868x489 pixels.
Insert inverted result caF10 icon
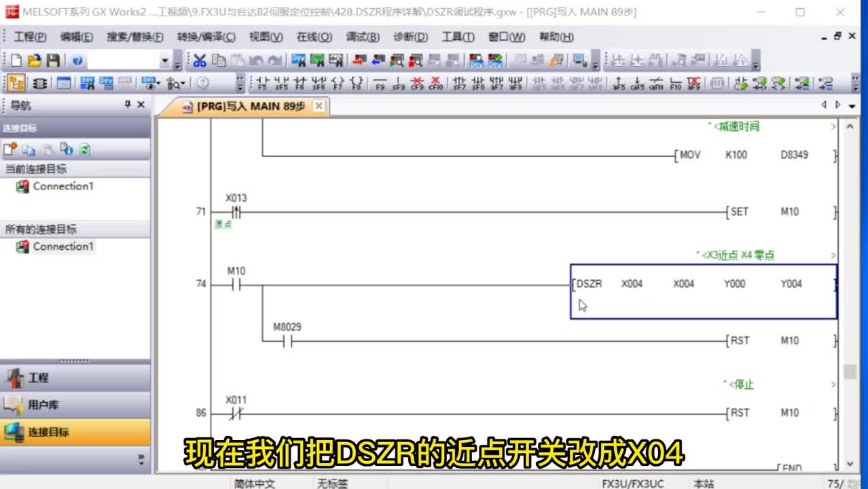(x=656, y=84)
